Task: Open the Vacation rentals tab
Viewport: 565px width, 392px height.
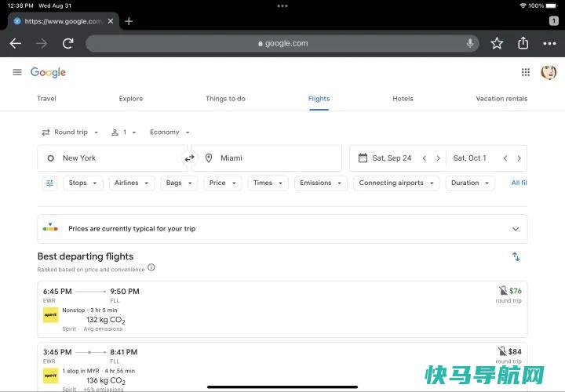Action: (x=501, y=99)
